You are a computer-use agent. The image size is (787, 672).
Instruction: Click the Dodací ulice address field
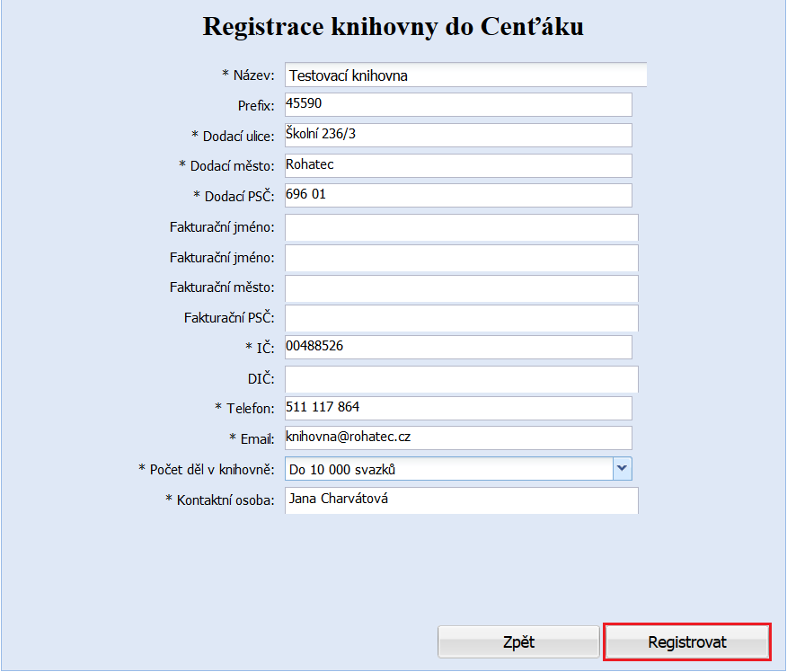pos(458,135)
